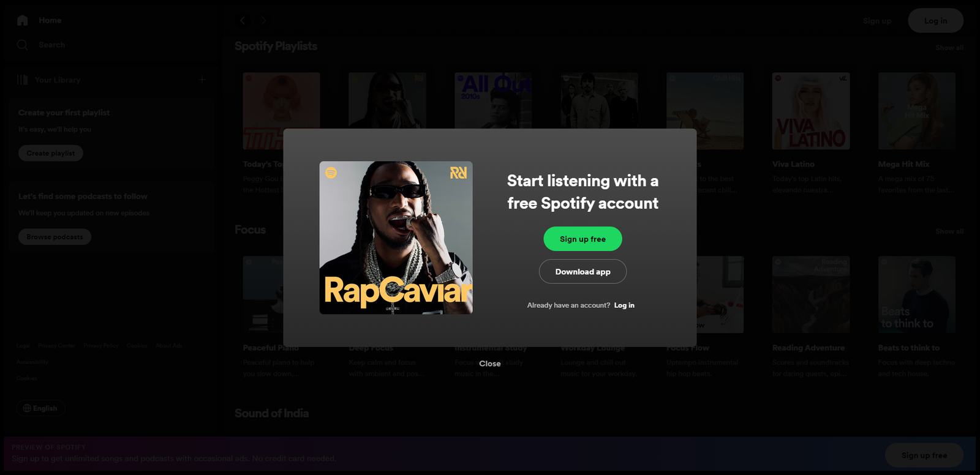Close the signup dialog
980x475 pixels.
[x=490, y=364]
